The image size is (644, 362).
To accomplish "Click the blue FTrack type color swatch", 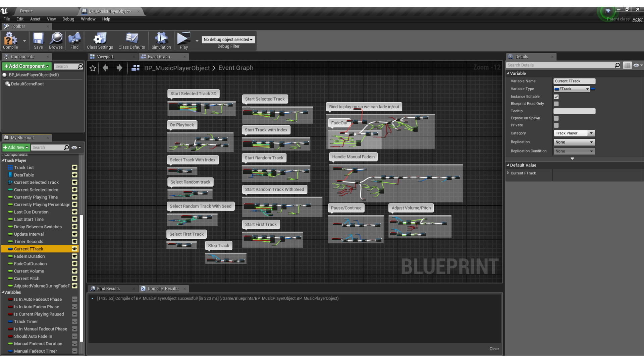I will (593, 89).
